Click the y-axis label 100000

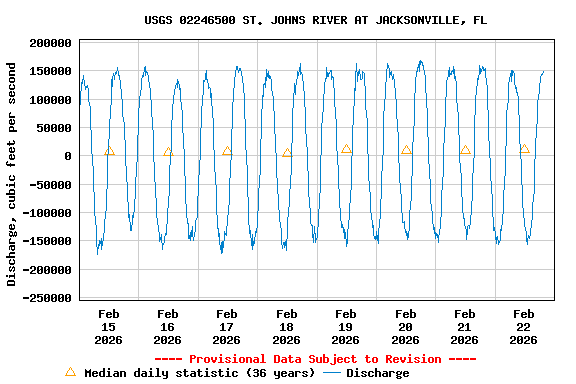coord(50,100)
